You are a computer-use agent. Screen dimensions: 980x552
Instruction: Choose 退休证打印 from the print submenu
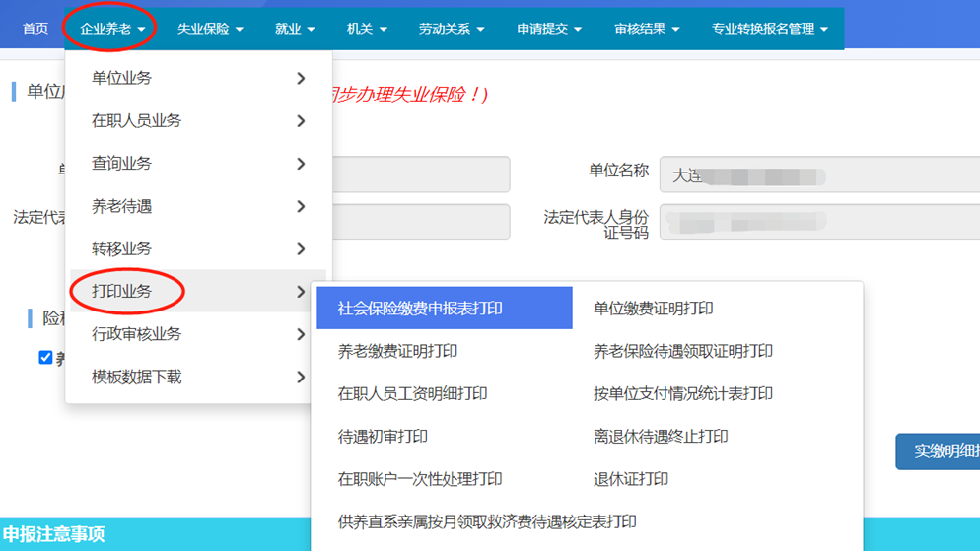pos(631,479)
